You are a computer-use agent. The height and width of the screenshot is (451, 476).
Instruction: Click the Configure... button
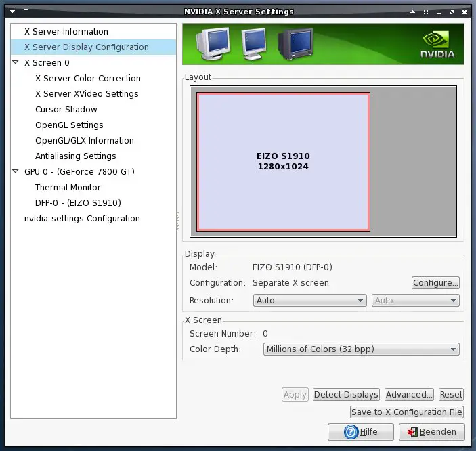click(435, 283)
